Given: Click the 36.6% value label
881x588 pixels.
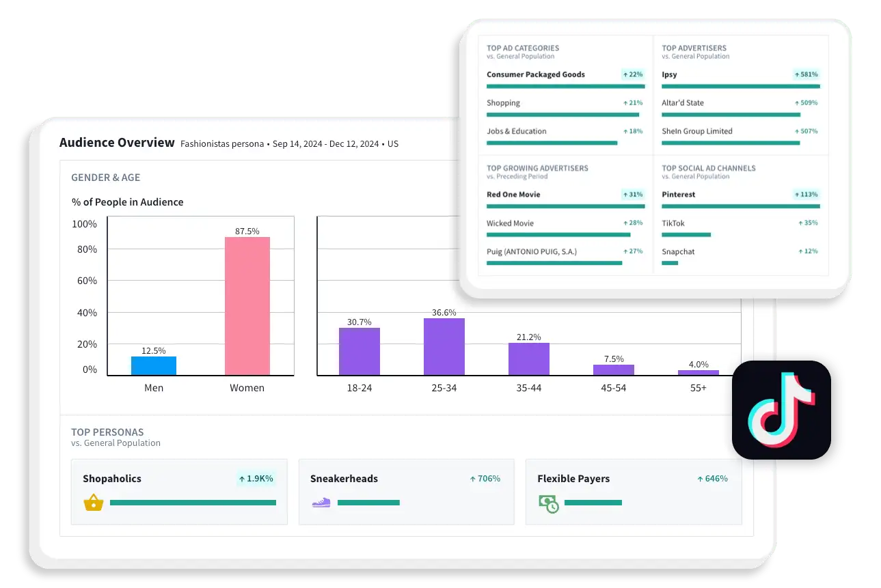Looking at the screenshot, I should (x=444, y=313).
